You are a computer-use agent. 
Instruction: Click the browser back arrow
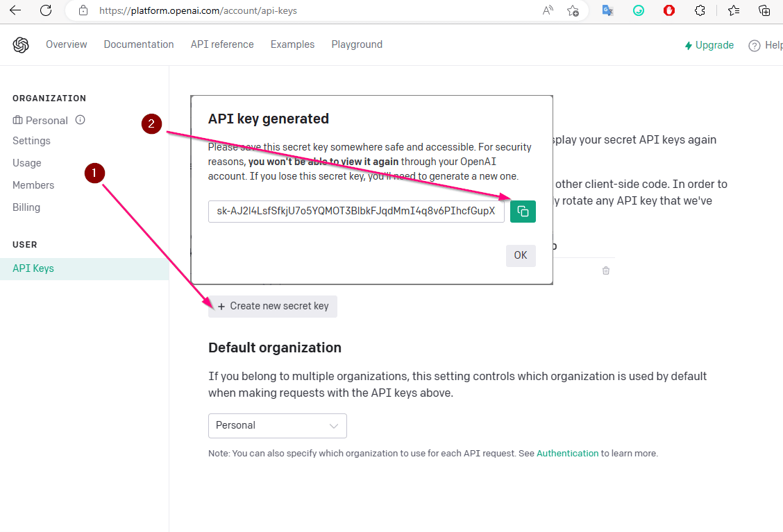[x=15, y=10]
